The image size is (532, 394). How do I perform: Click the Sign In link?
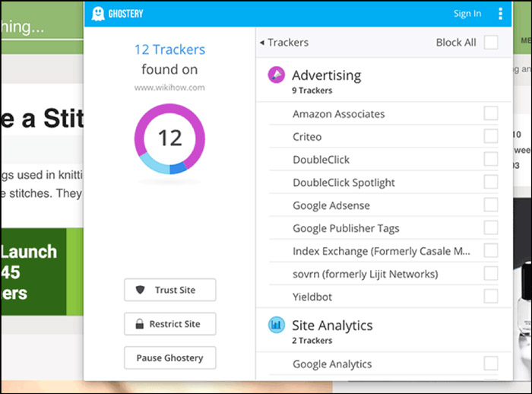(467, 14)
